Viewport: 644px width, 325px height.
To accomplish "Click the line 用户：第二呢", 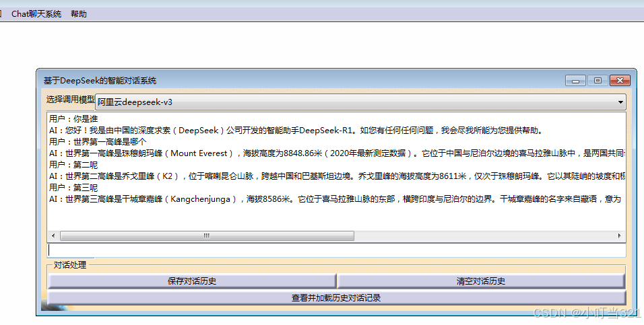I will coord(73,165).
